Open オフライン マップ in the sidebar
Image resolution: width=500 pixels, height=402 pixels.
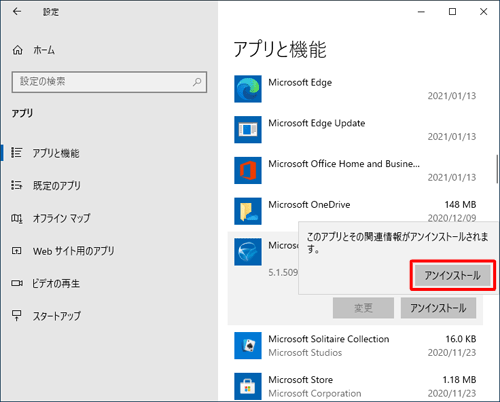click(61, 218)
